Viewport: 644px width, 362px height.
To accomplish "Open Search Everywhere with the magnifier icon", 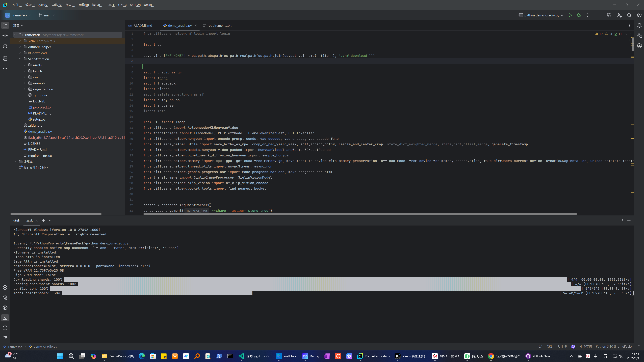I will 629,15.
